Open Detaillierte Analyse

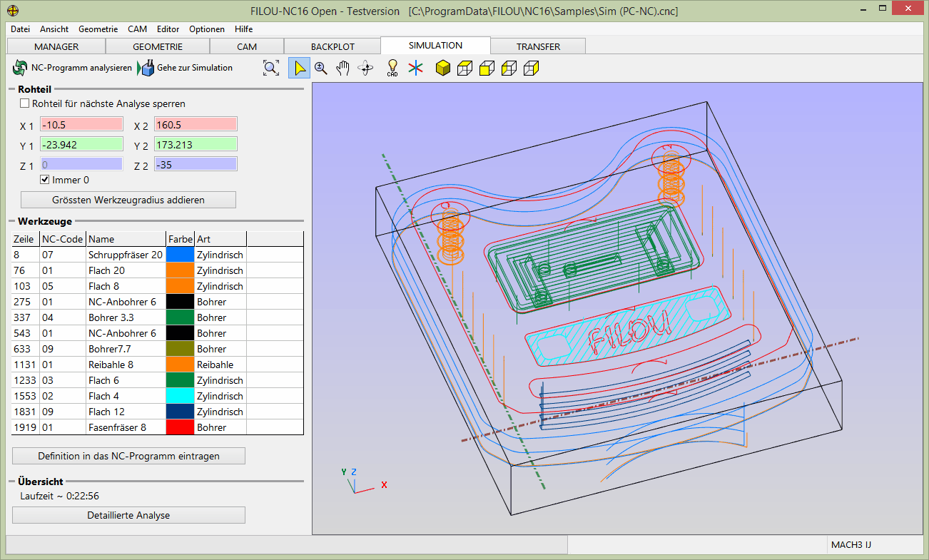(128, 515)
